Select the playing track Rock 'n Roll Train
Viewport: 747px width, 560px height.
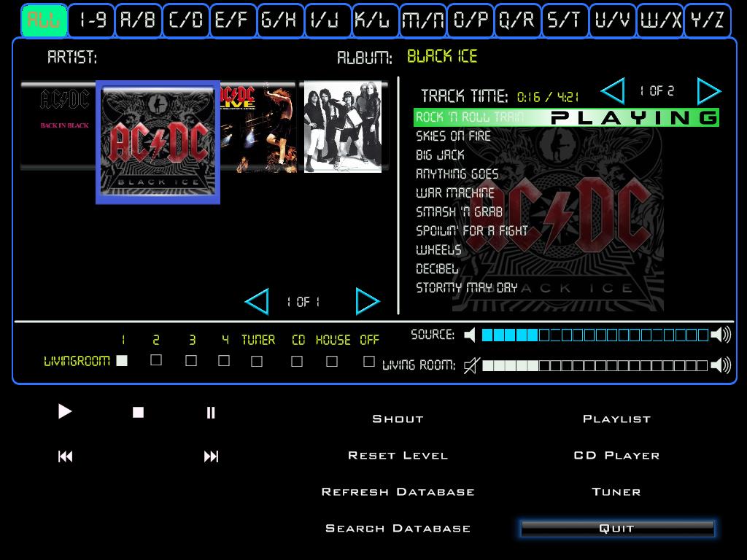(x=566, y=117)
